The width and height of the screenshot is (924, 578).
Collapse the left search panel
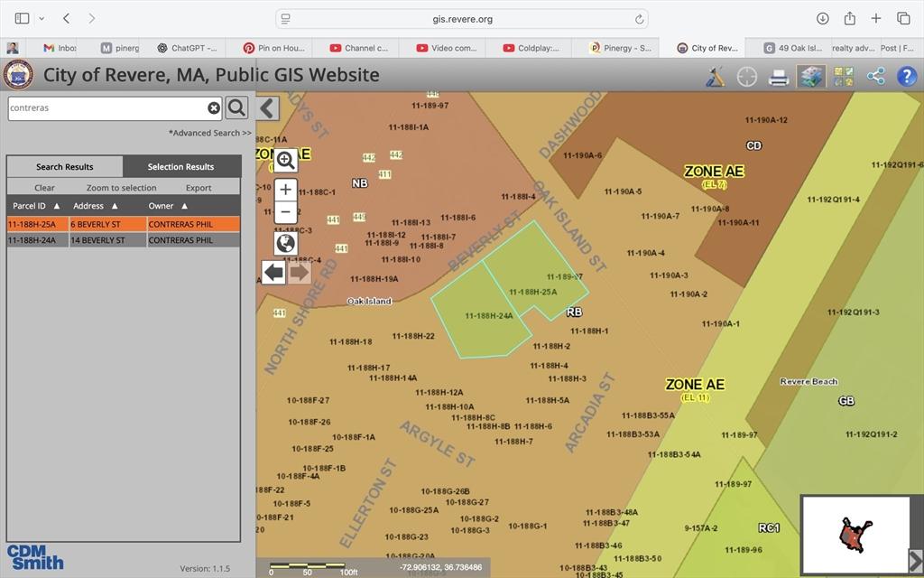click(267, 108)
